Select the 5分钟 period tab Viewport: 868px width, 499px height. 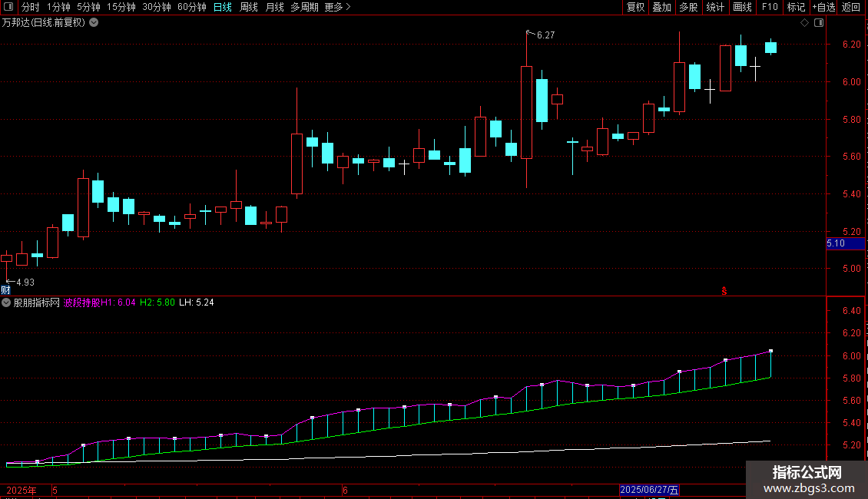(x=88, y=7)
